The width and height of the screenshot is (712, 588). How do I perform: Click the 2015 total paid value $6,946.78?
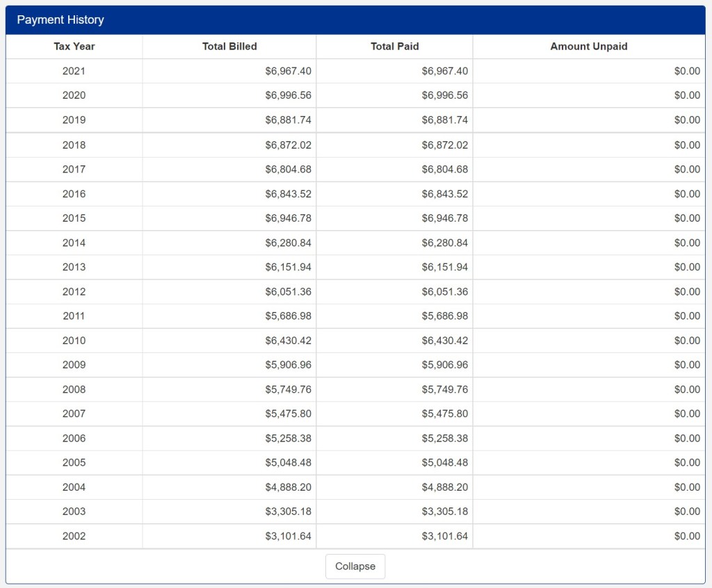(444, 218)
